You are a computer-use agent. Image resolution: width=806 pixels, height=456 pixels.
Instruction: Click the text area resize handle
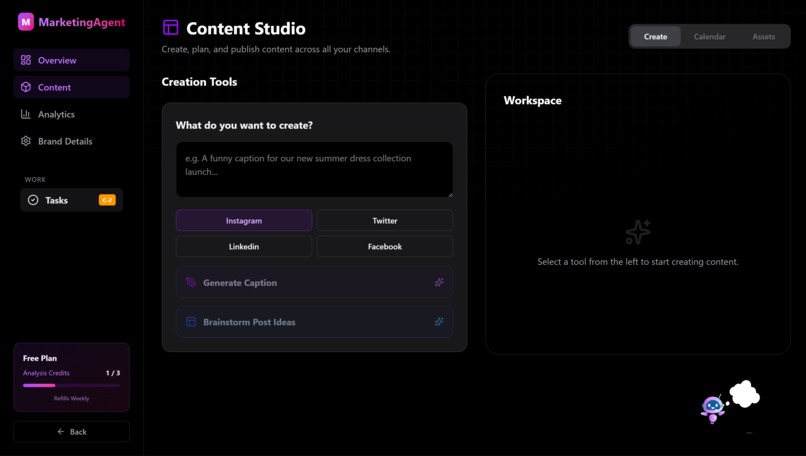450,194
